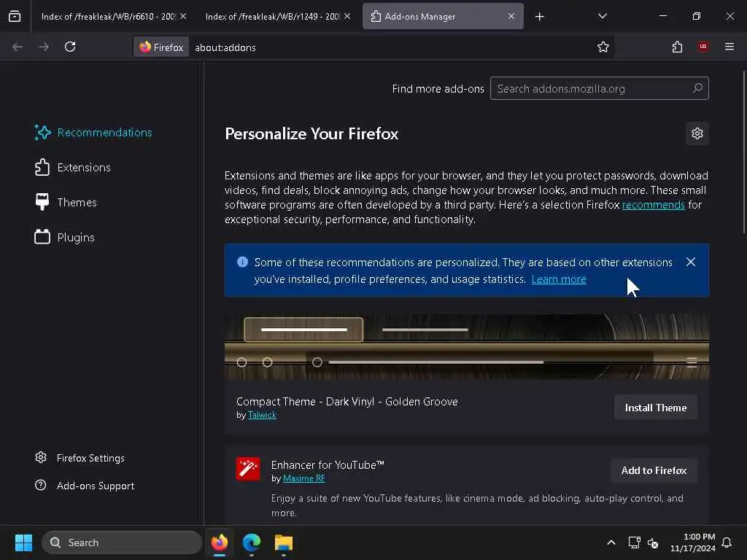Open the network status tray icon
747x560 pixels.
[x=634, y=542]
